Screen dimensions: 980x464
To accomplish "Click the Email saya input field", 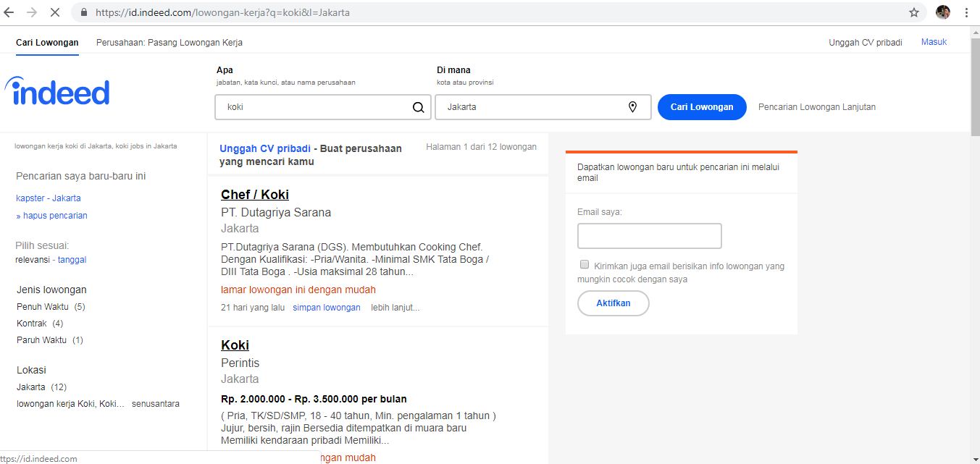I will (x=649, y=236).
